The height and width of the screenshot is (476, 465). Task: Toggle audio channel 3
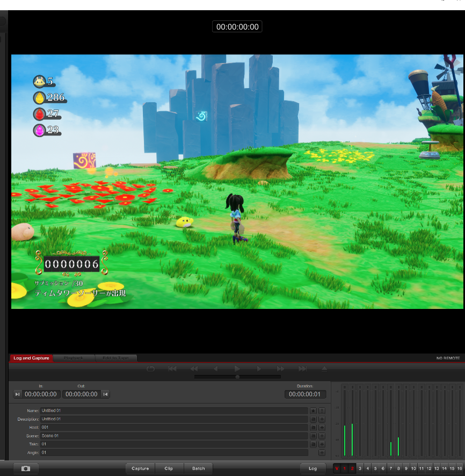point(360,468)
